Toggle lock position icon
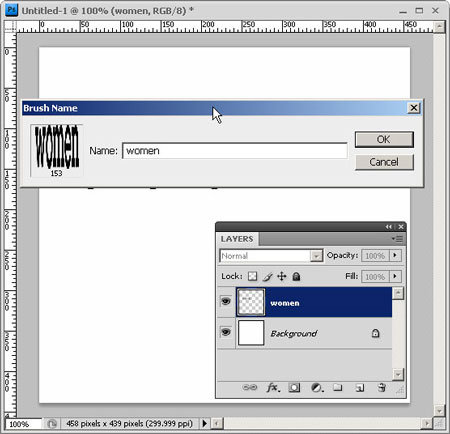The width and height of the screenshot is (450, 434). click(282, 276)
